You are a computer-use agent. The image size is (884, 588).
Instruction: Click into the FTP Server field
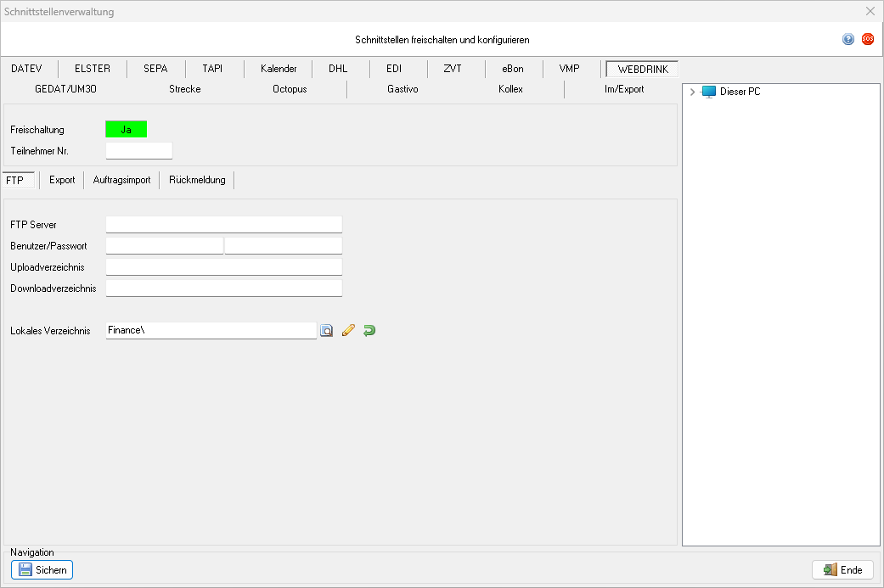(223, 224)
